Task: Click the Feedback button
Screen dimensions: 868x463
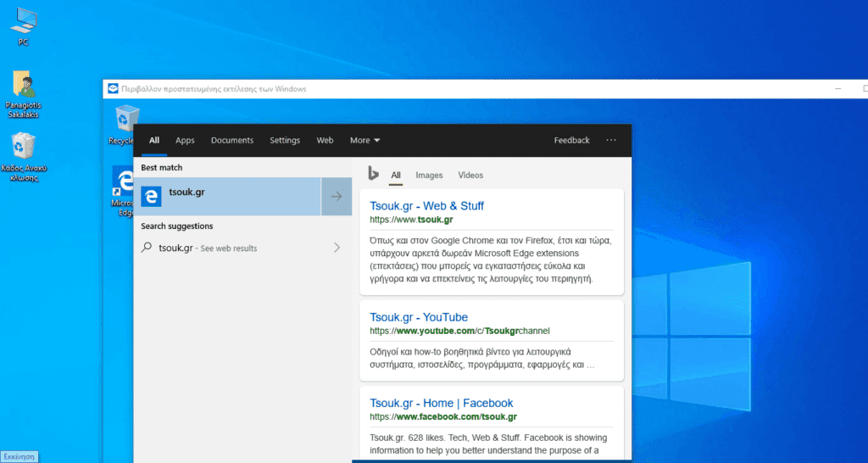Action: coord(572,141)
